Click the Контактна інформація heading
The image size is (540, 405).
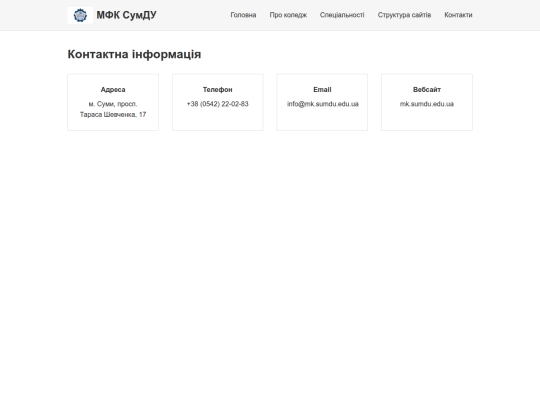[x=134, y=54]
